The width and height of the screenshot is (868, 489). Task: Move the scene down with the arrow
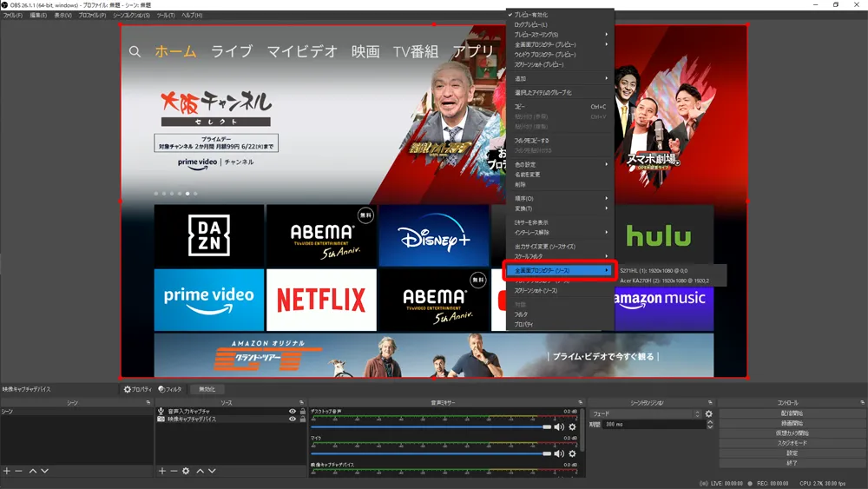pyautogui.click(x=45, y=471)
